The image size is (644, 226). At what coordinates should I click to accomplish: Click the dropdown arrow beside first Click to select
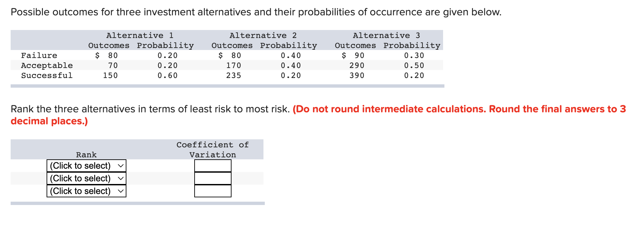coord(120,165)
